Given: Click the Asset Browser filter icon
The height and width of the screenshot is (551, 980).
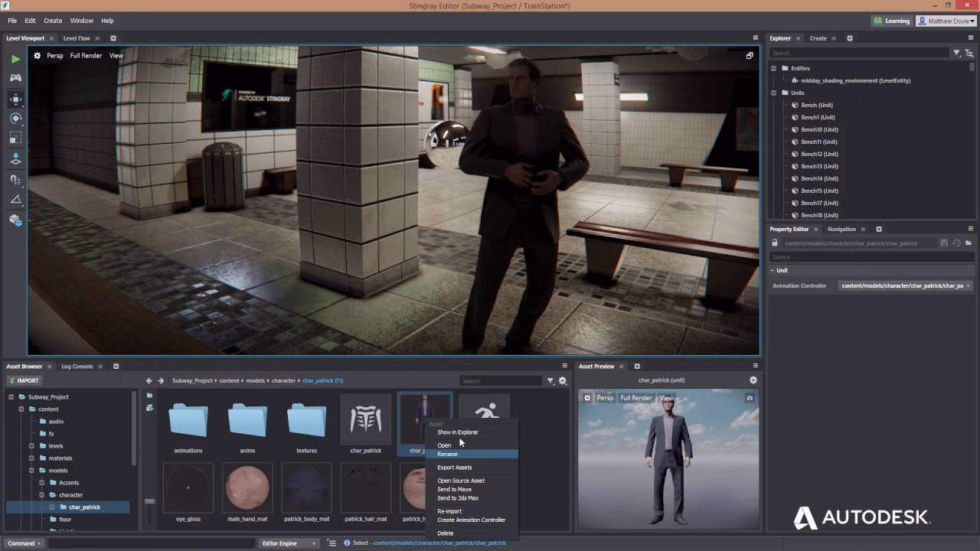Looking at the screenshot, I should point(550,380).
